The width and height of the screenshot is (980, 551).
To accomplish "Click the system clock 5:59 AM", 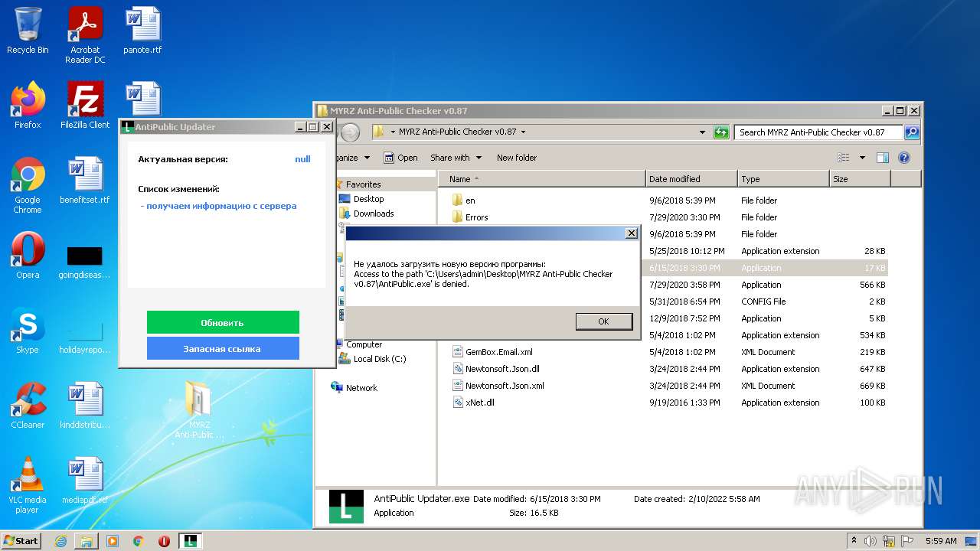I will tap(941, 541).
